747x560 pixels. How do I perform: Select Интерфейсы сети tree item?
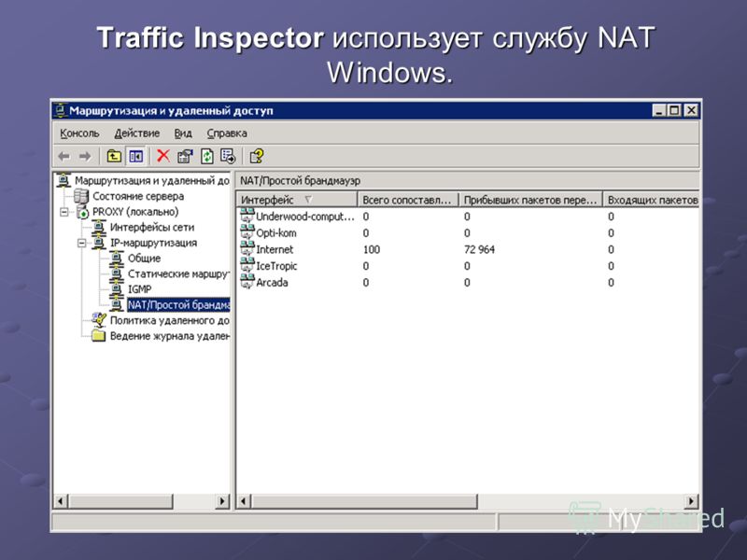tap(152, 228)
